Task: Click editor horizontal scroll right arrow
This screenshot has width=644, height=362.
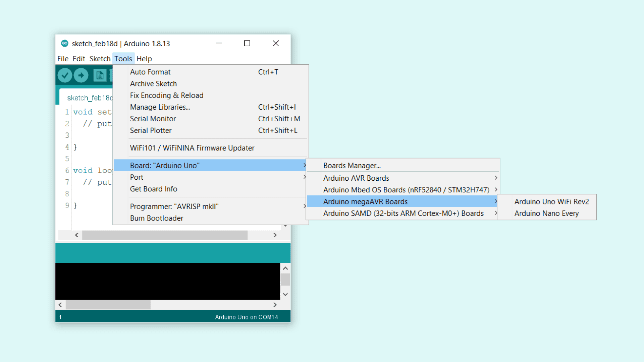Action: [275, 235]
